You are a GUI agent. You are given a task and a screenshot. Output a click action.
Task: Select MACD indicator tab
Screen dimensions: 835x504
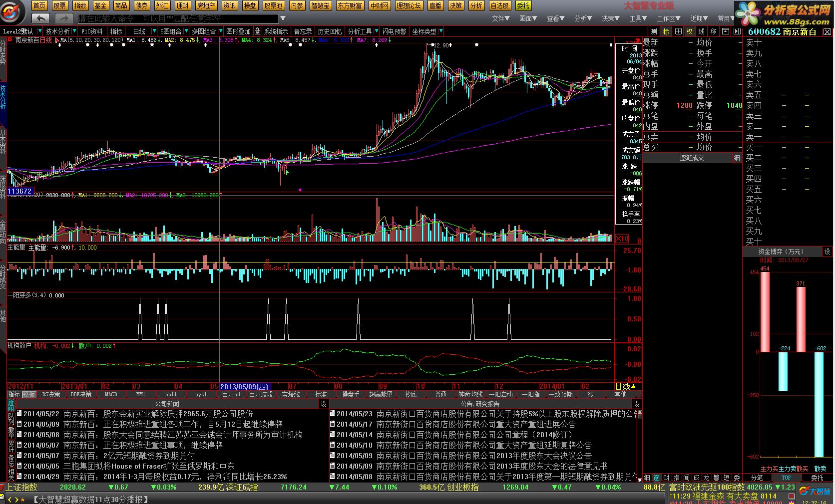(x=111, y=394)
